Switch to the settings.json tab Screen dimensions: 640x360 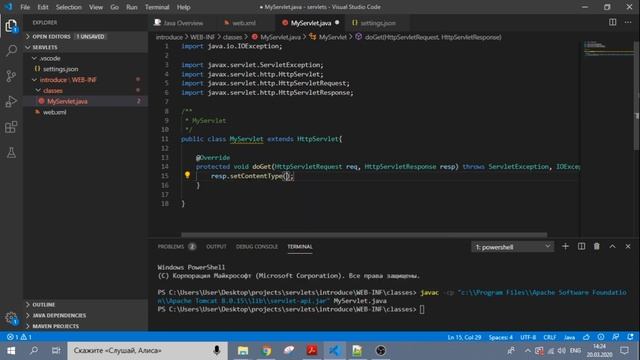(378, 23)
